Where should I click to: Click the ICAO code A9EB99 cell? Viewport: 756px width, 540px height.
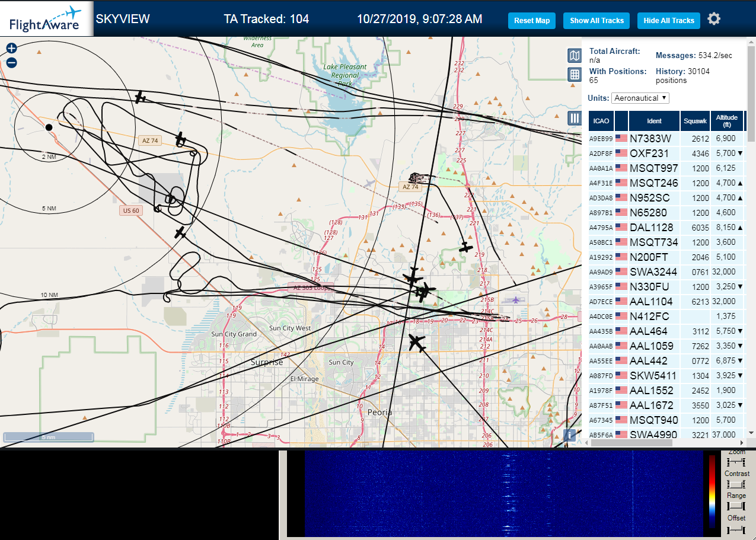tap(601, 139)
